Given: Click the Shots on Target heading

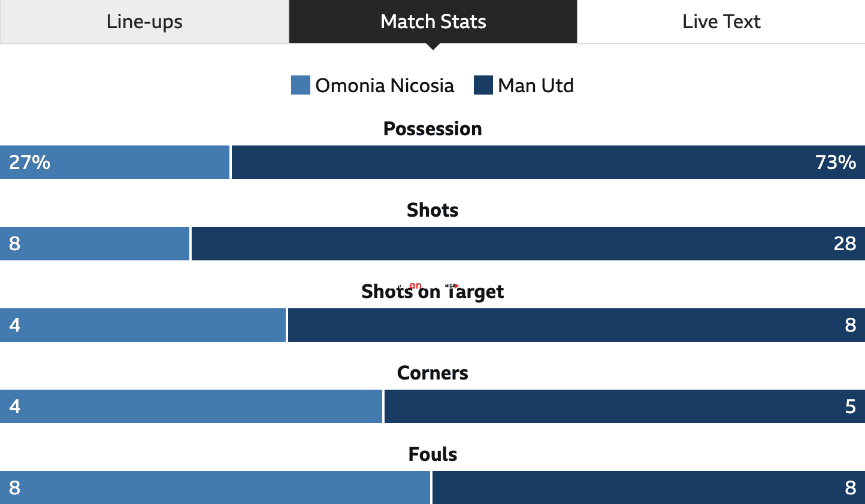Looking at the screenshot, I should tap(432, 292).
